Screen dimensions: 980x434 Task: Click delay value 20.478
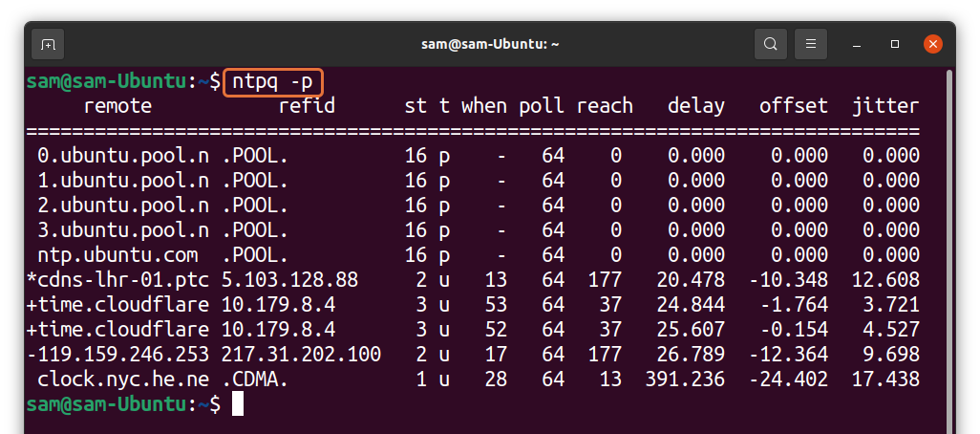691,279
